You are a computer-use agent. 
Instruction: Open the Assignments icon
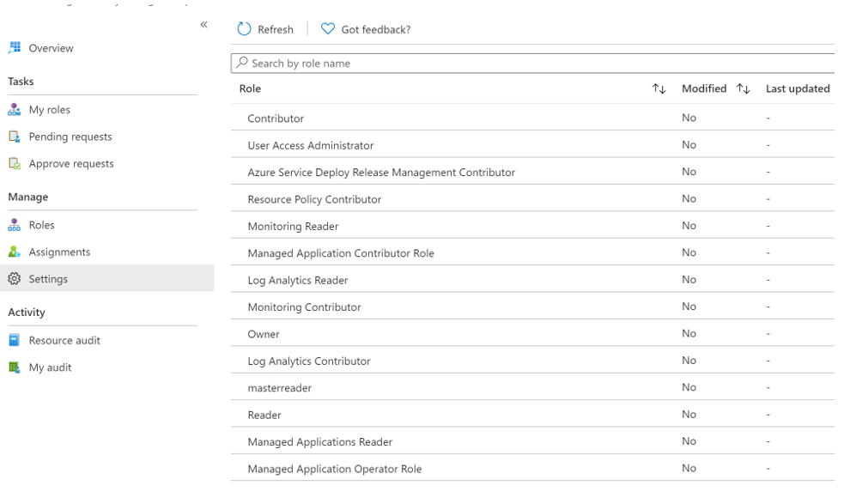point(13,252)
